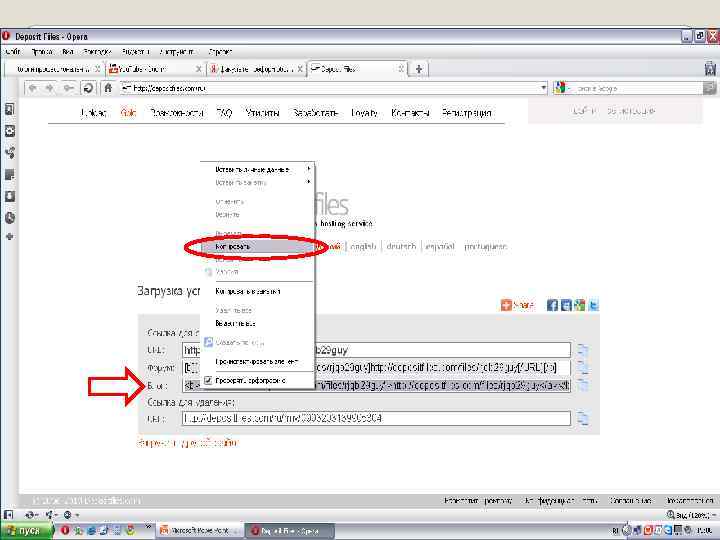720x540 pixels.
Task: Choose Копировать in the context menu
Action: 257,247
